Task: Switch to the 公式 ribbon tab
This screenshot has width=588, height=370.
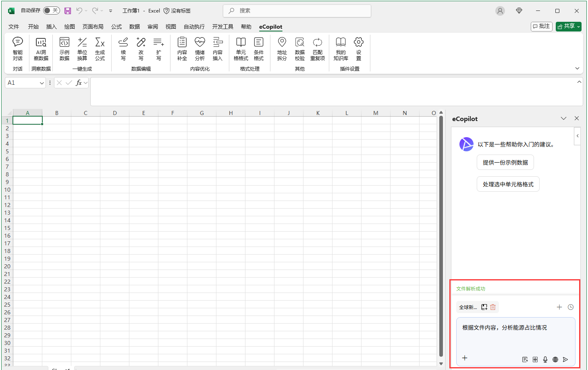Action: tap(116, 27)
